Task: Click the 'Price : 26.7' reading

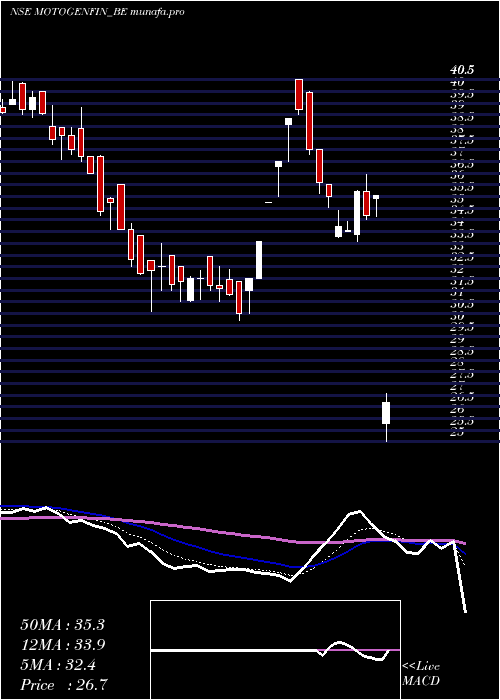Action: [64, 684]
